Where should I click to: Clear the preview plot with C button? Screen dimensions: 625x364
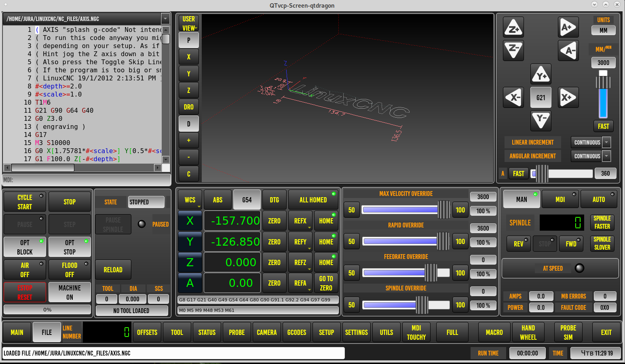tap(188, 174)
